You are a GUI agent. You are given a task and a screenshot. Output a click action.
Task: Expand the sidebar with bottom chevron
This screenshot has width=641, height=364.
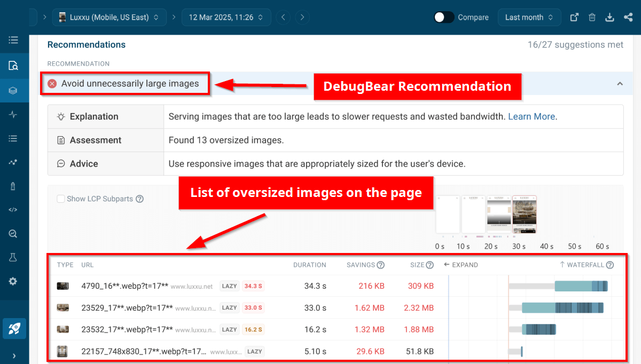13,355
